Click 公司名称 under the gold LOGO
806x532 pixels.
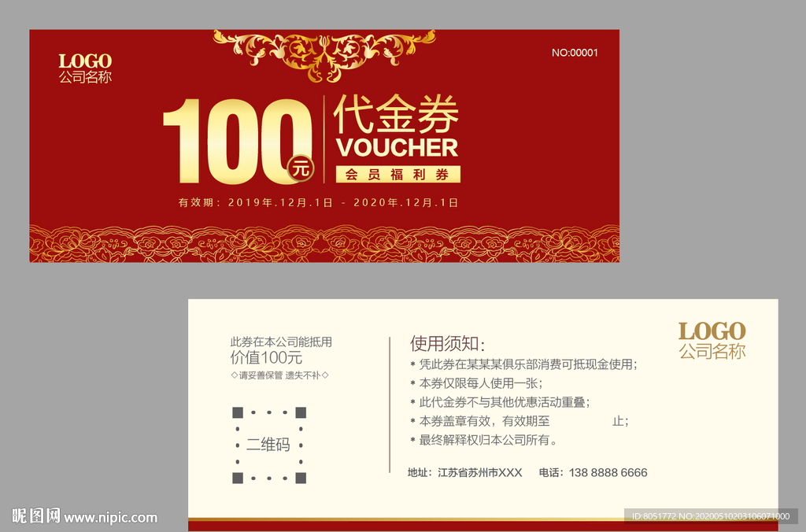point(712,352)
